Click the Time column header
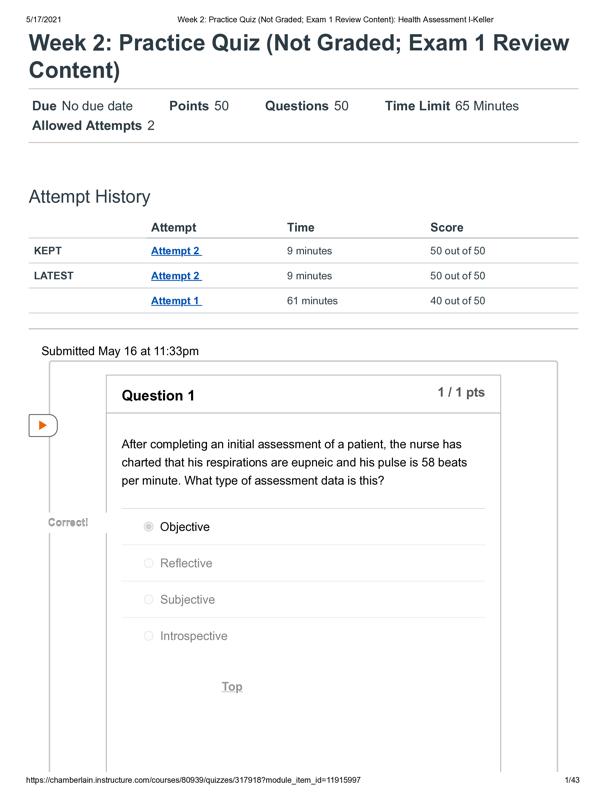 click(300, 228)
